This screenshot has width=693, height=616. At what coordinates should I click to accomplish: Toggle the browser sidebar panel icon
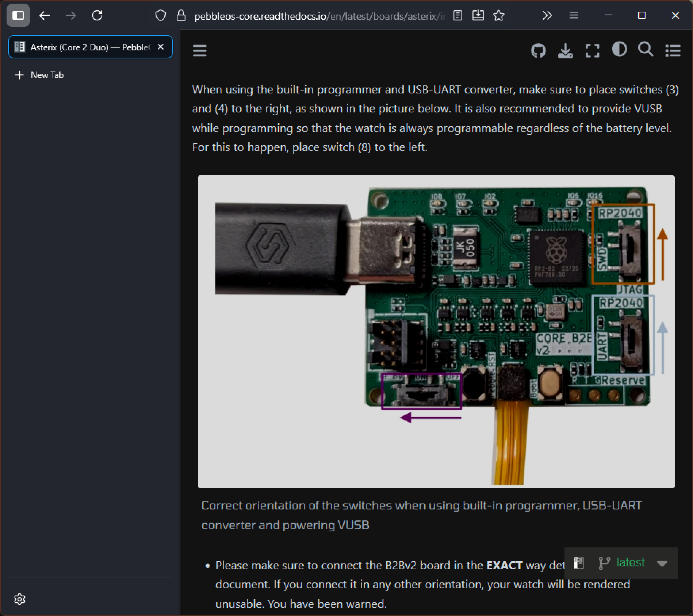click(18, 15)
